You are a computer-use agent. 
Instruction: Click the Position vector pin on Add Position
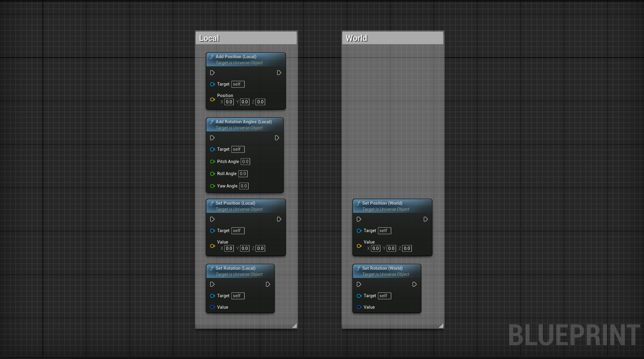212,99
